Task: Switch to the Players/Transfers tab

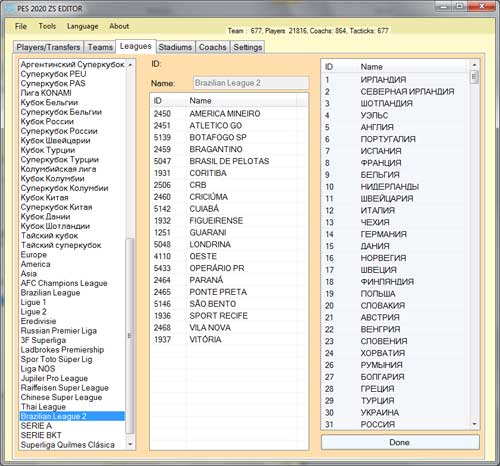Action: tap(48, 47)
